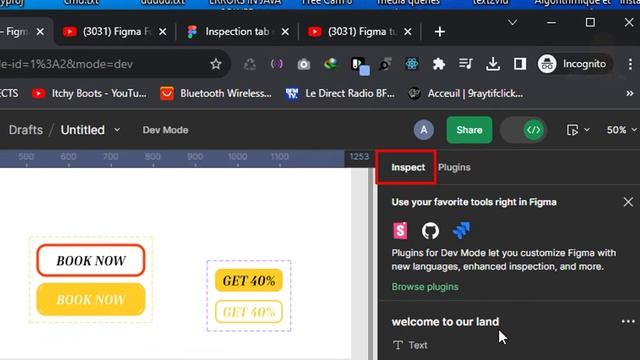Screen dimensions: 640x360
Task: Open the magnifier extension icon
Action: [x=384, y=64]
